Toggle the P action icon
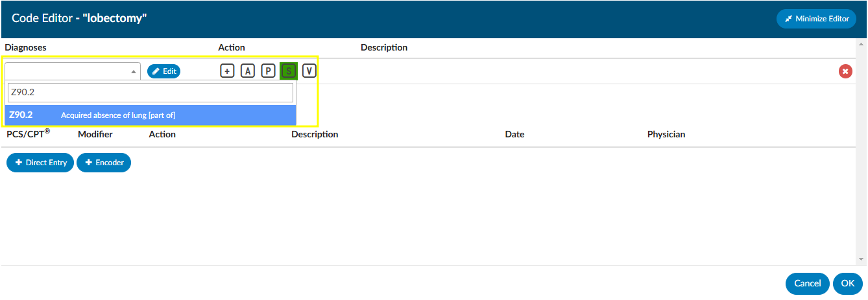 coord(269,71)
